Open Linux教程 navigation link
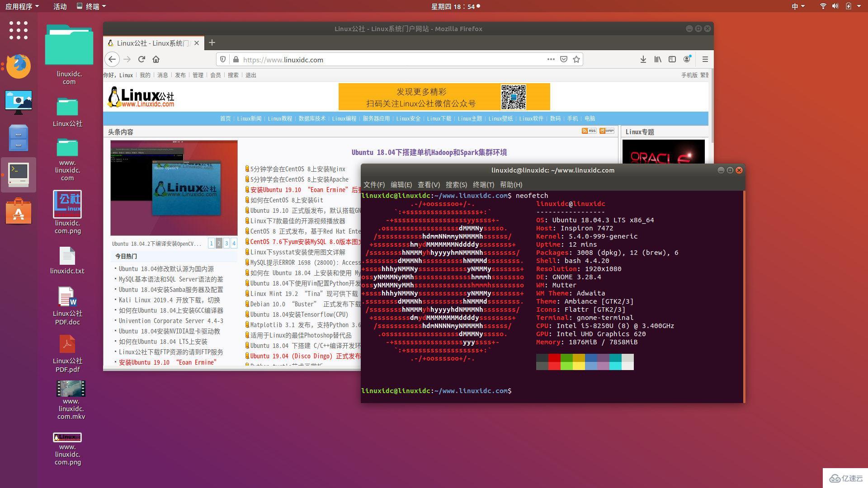 tap(280, 118)
